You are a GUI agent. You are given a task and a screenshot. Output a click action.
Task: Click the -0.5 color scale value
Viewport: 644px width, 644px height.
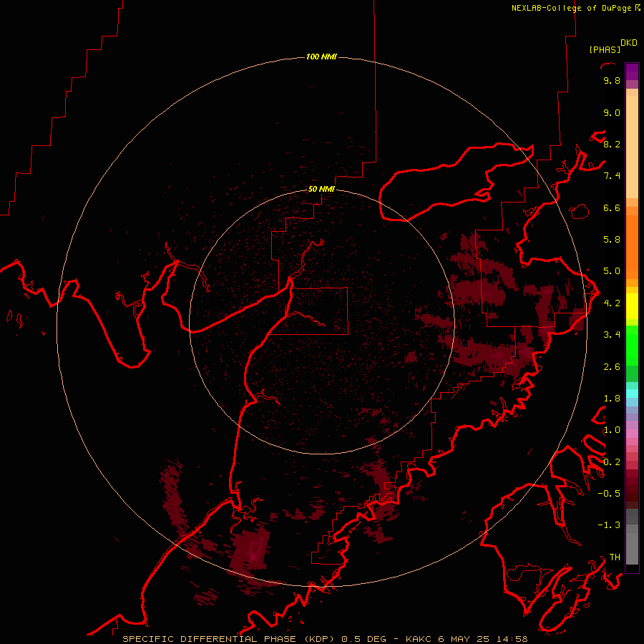coord(609,493)
